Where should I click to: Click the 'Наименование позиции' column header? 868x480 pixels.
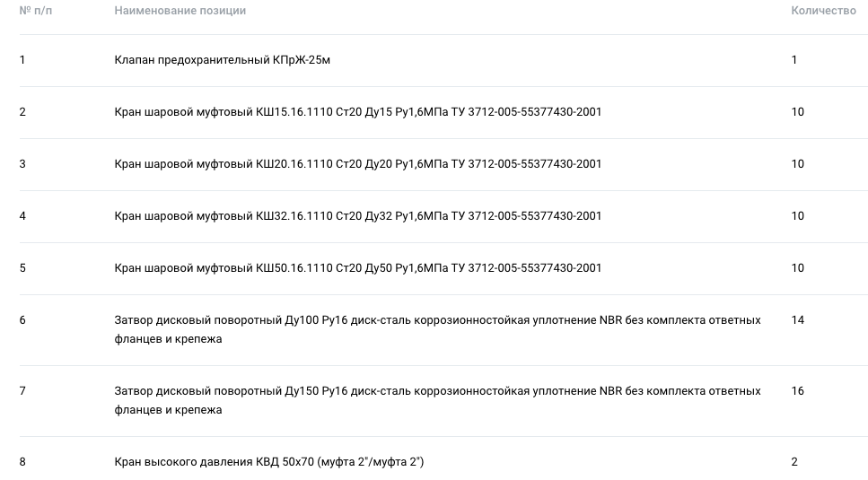[180, 11]
